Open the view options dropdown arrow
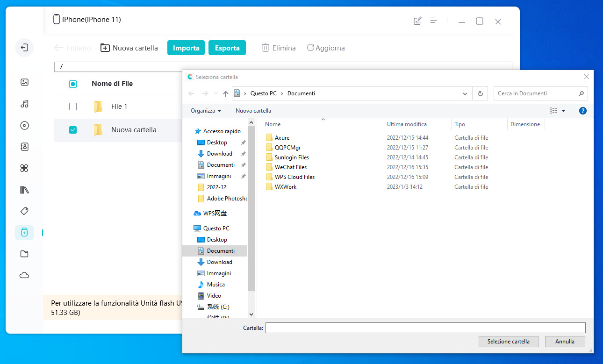 click(563, 111)
